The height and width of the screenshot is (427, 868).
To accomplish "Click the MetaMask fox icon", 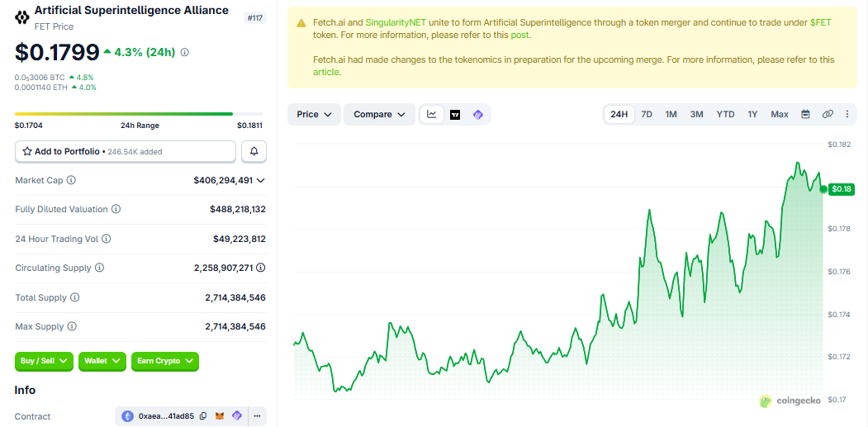I will coord(220,416).
